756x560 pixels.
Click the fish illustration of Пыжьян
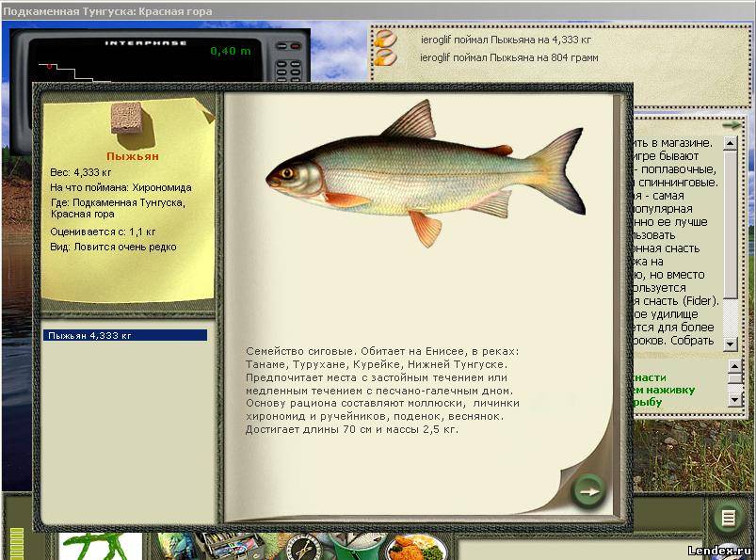click(424, 172)
